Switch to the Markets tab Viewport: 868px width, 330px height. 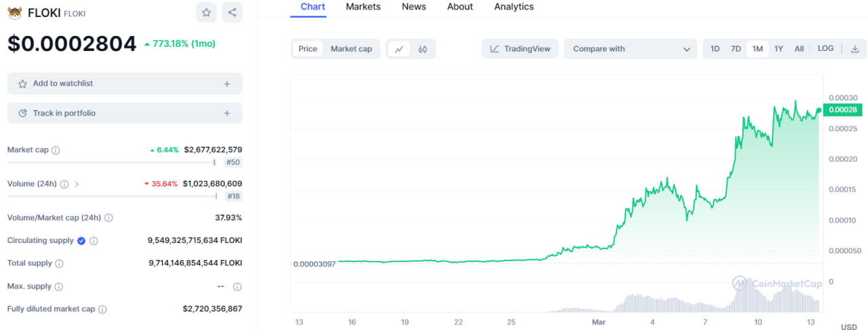pos(363,7)
